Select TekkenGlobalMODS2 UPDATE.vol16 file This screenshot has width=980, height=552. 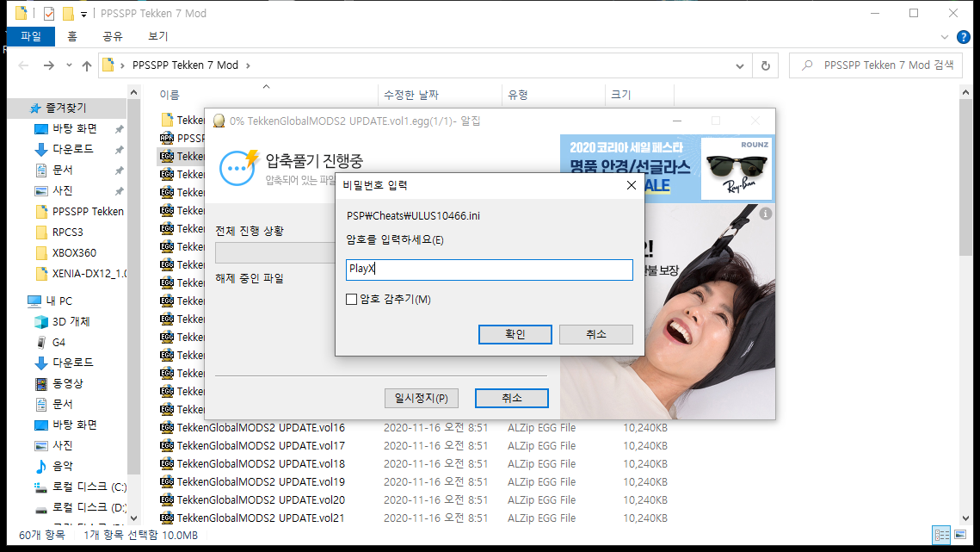(261, 427)
